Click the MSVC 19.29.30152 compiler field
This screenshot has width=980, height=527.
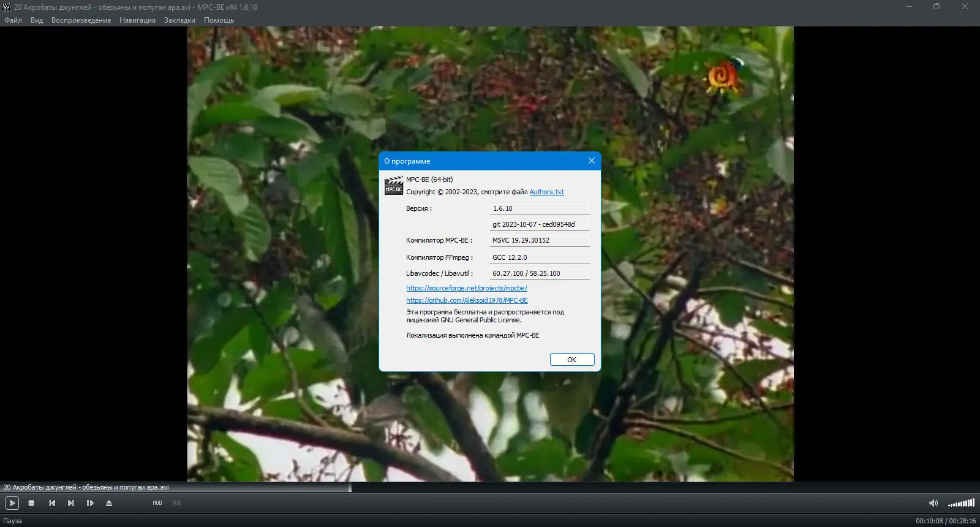[540, 240]
